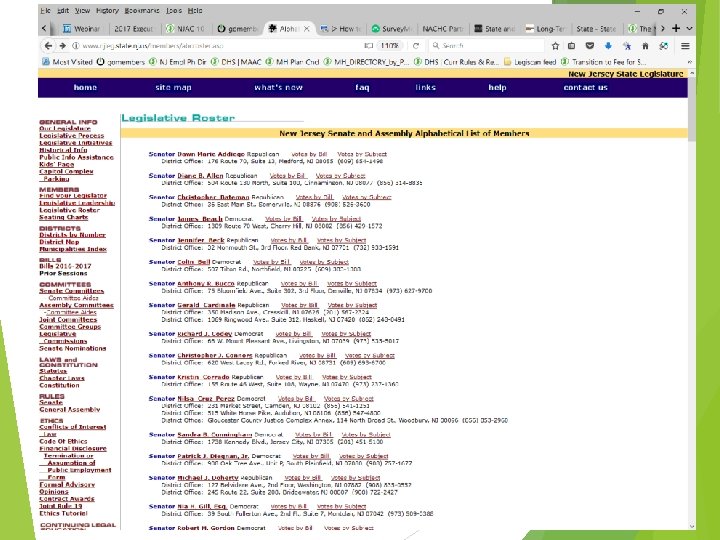Open the List all tabs dropdown
The width and height of the screenshot is (720, 540).
[689, 28]
